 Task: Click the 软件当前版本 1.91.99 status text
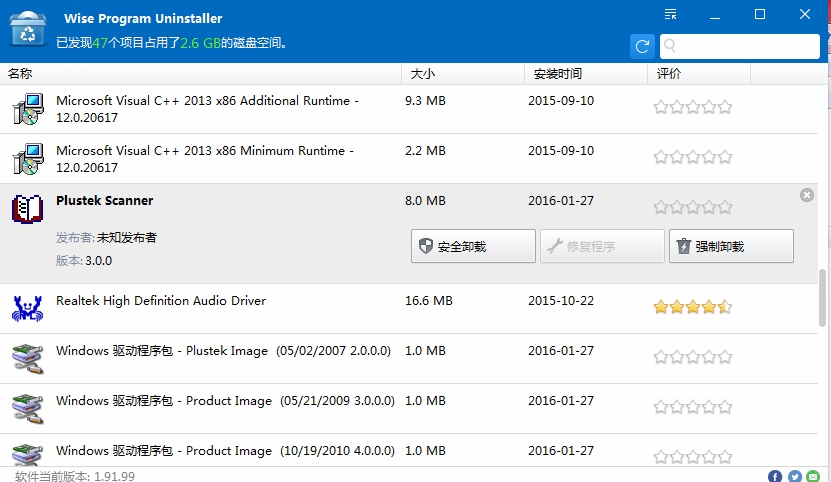coord(75,476)
